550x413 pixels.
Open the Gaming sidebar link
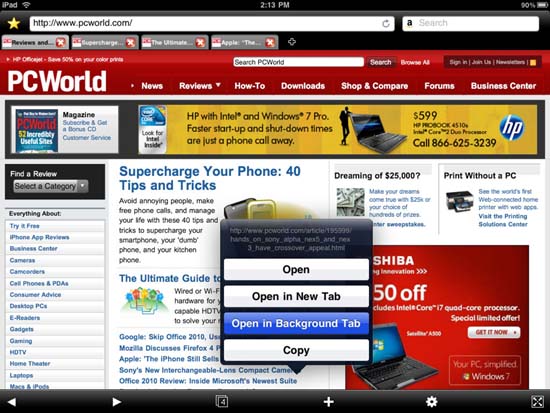[21, 341]
